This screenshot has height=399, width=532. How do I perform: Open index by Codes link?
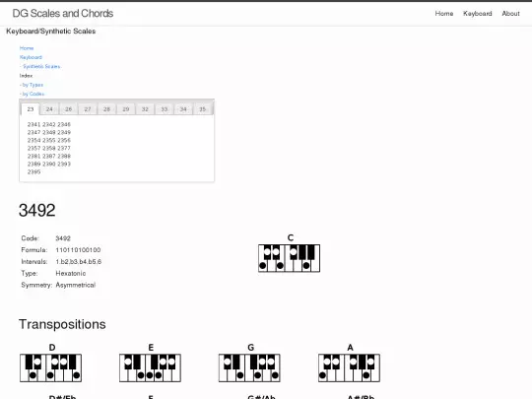(33, 94)
